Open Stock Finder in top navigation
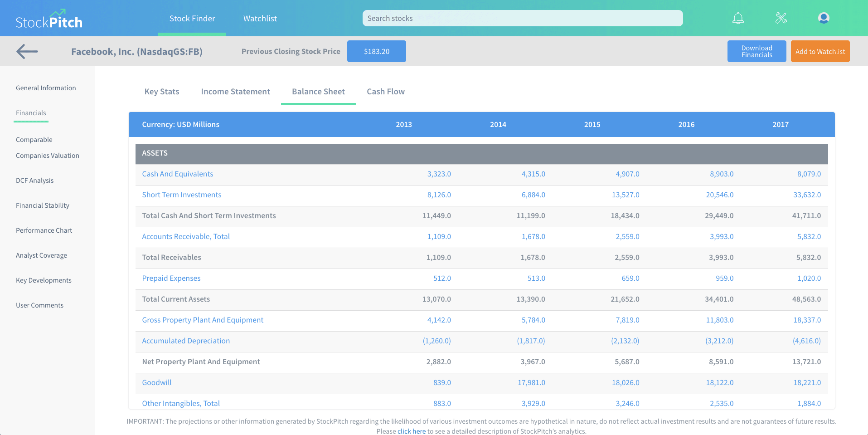Viewport: 868px width, 435px height. point(192,19)
